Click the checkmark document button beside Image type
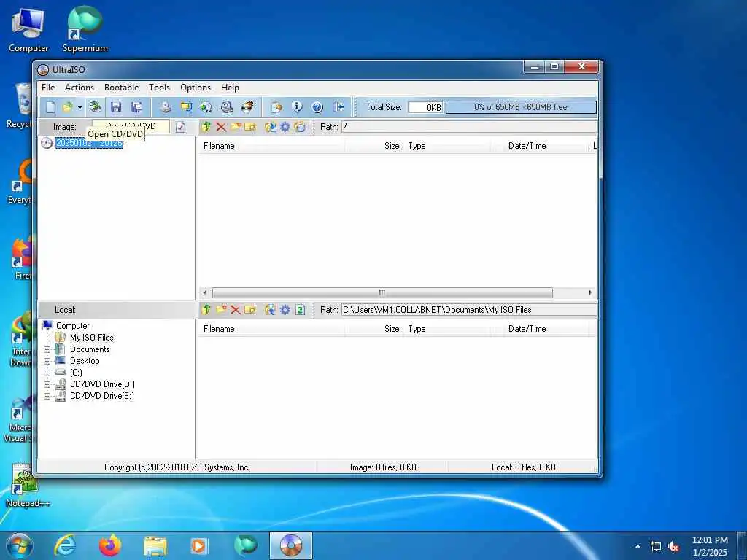Image resolution: width=747 pixels, height=560 pixels. 180,127
